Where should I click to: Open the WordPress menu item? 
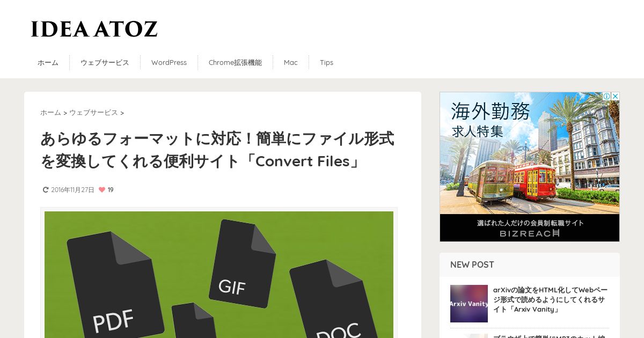pyautogui.click(x=169, y=63)
